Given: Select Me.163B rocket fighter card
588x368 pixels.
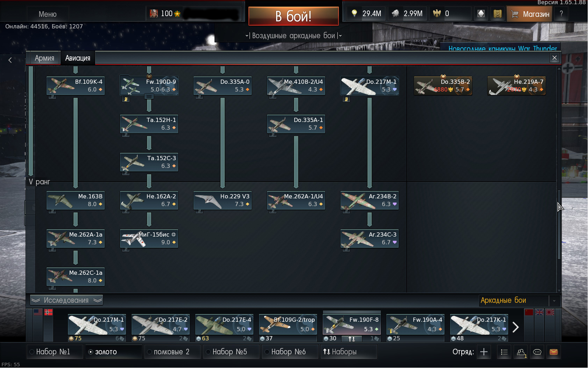Looking at the screenshot, I should (x=76, y=200).
